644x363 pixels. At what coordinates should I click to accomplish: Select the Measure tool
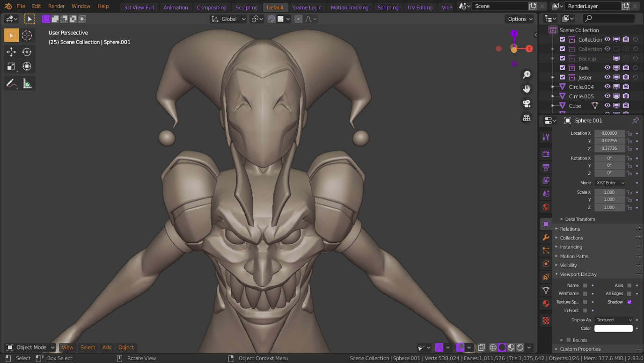(27, 84)
